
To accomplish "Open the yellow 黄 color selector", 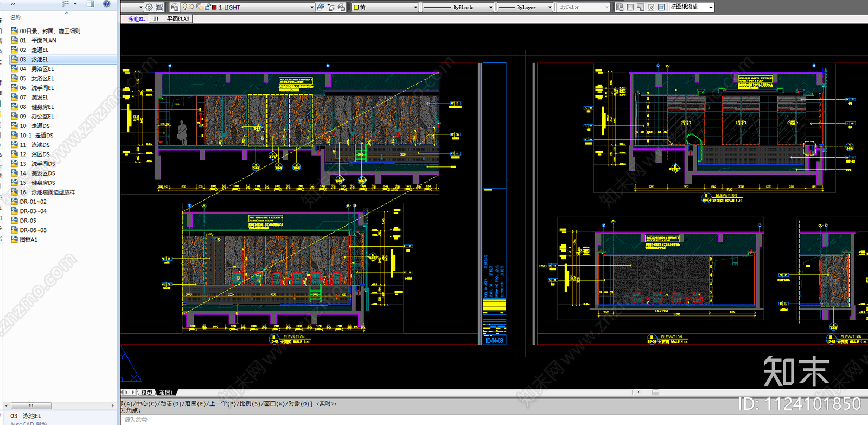I will coord(385,7).
